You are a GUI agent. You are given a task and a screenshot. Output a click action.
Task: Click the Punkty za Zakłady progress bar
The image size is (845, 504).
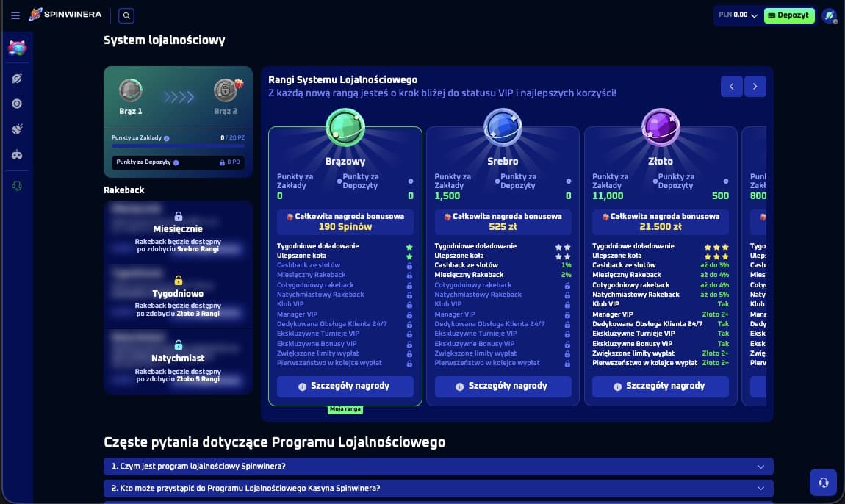177,145
